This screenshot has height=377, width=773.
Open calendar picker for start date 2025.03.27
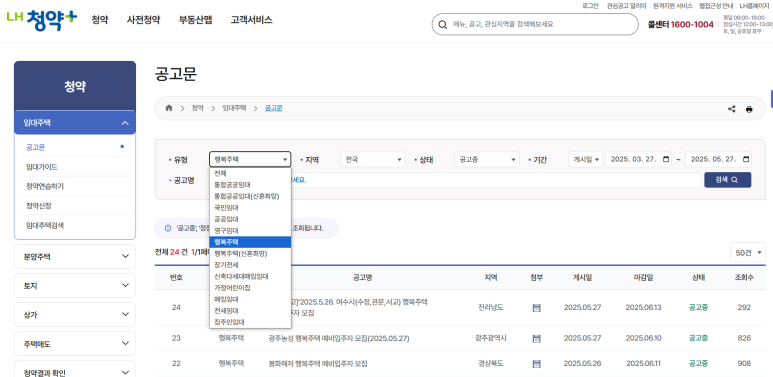[x=667, y=160]
